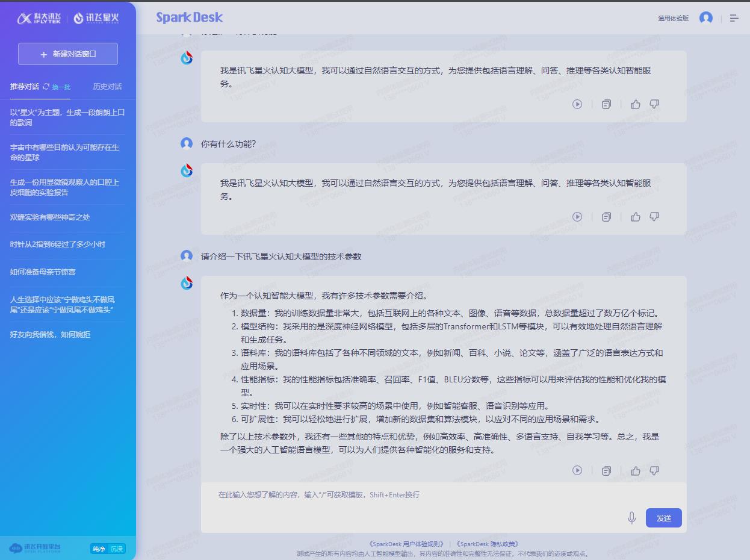Play audio of the 技术参数 answer

(577, 470)
